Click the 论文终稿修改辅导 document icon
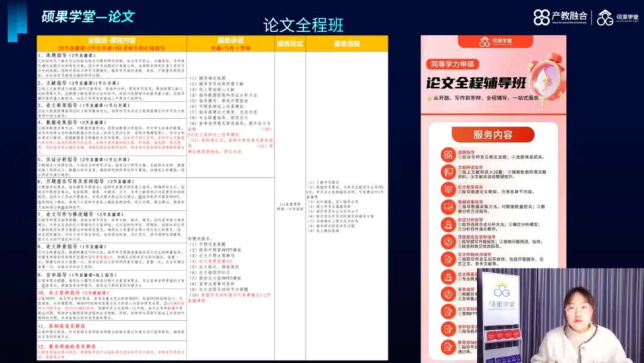644x363 pixels. pos(448,259)
